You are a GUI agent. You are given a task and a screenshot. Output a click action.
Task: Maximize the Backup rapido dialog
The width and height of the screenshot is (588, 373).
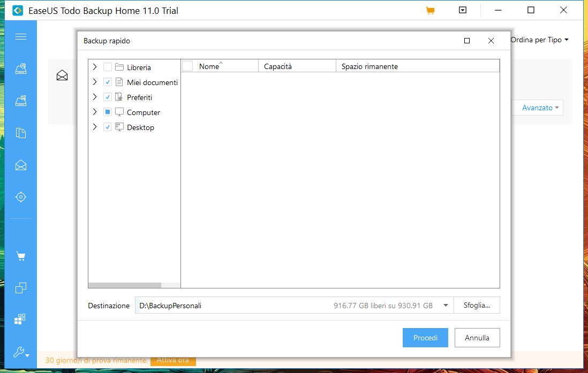click(x=467, y=41)
